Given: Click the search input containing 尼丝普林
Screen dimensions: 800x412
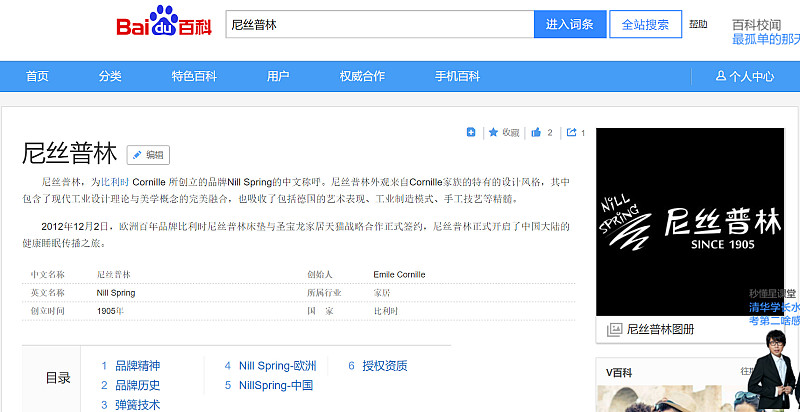Looking at the screenshot, I should pos(380,24).
